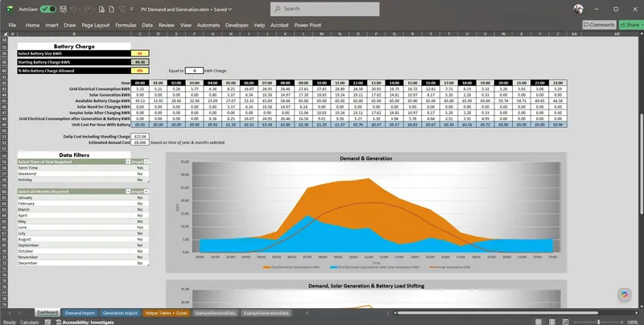Screen dimensions: 644x325
Task: Select the Holiday No cell
Action: pos(140,179)
